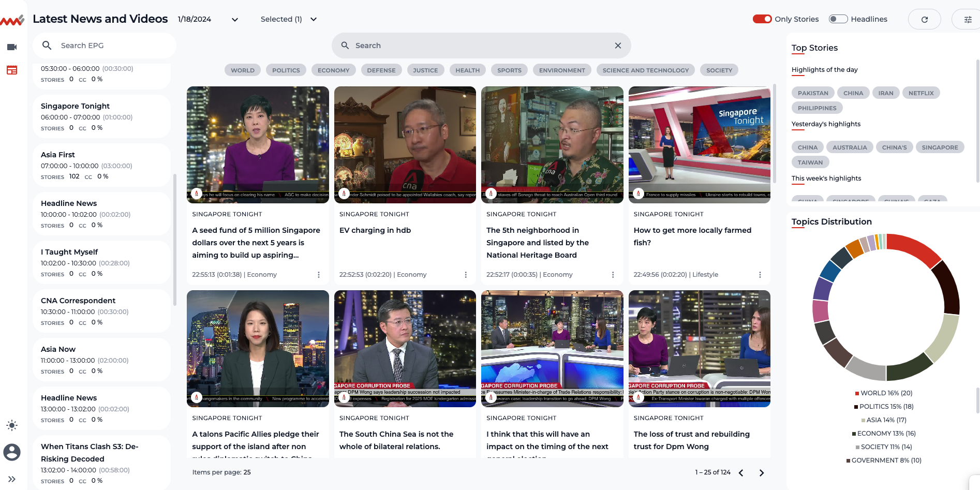Select the Singapore Tonight EPG entry
The width and height of the screenshot is (980, 490).
(102, 117)
